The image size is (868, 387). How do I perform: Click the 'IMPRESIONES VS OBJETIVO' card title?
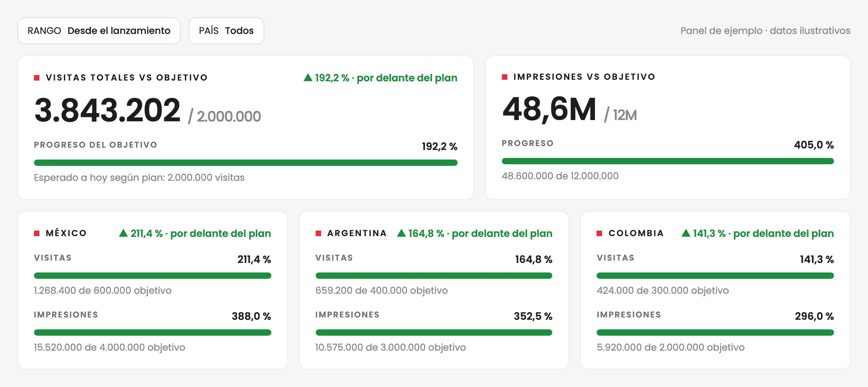(584, 77)
